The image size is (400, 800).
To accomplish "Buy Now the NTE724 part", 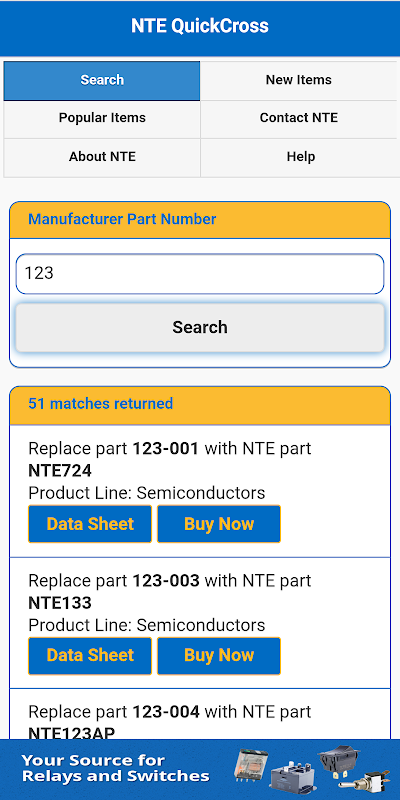I will click(x=219, y=524).
